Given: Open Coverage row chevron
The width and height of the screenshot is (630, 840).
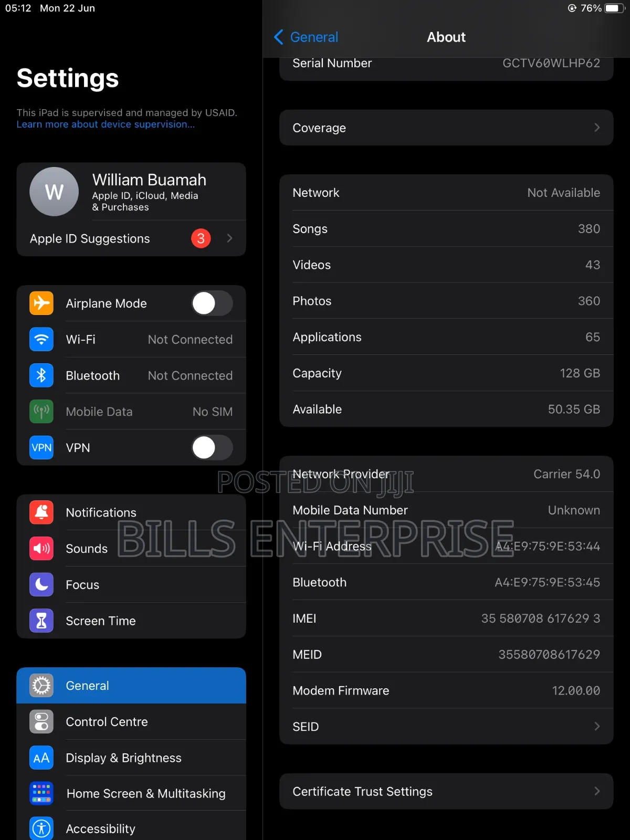Looking at the screenshot, I should tap(596, 128).
